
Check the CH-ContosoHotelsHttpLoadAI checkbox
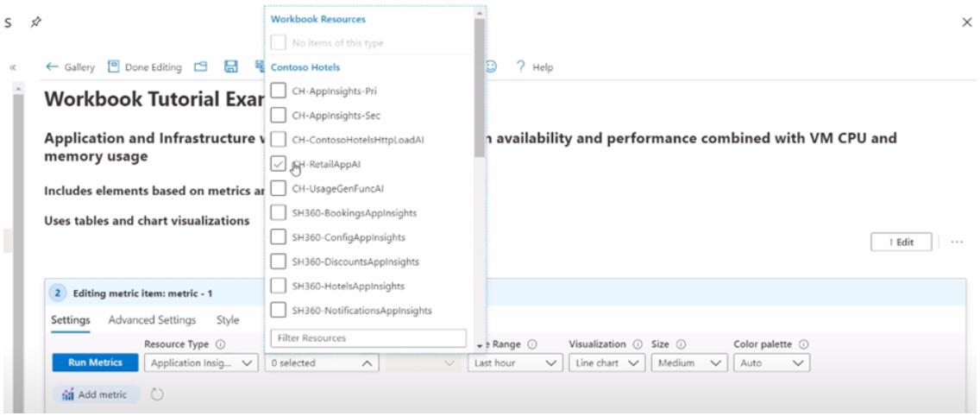pyautogui.click(x=279, y=140)
